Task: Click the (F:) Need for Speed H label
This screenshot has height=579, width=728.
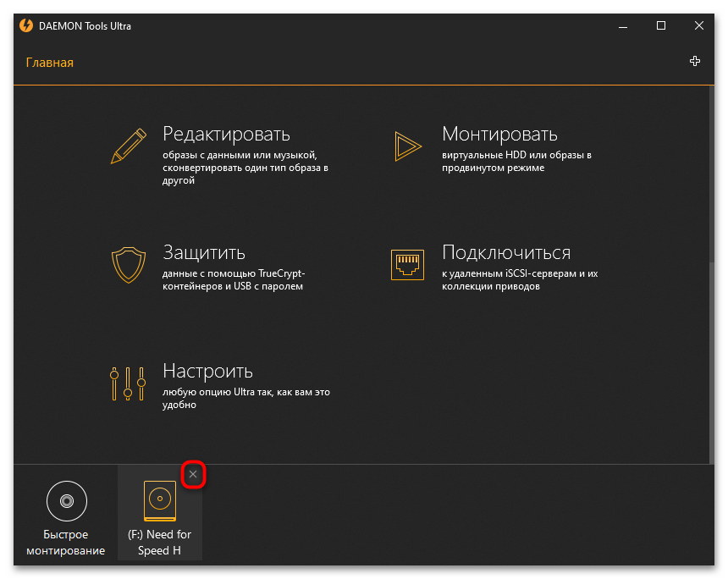Action: [159, 543]
